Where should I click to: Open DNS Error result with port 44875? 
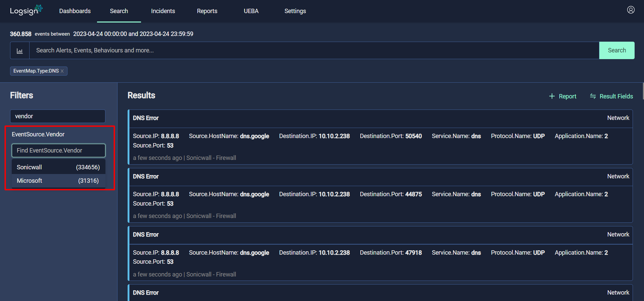point(380,195)
